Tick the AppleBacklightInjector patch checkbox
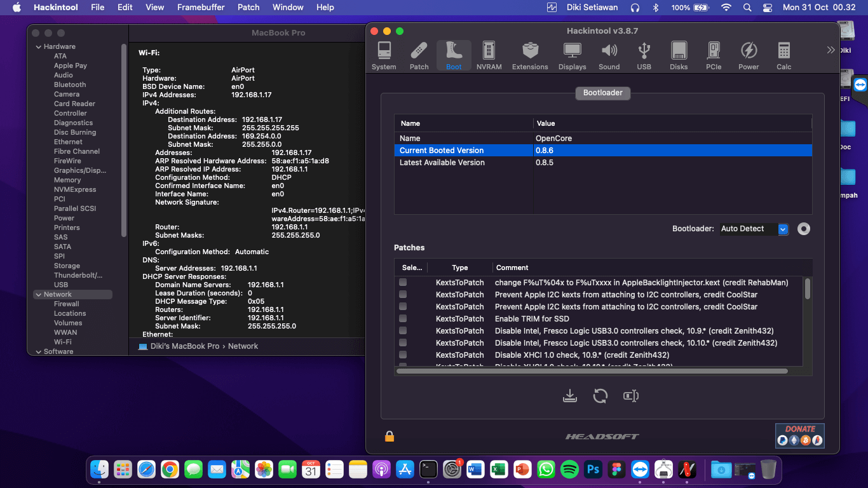Image resolution: width=868 pixels, height=488 pixels. [403, 283]
